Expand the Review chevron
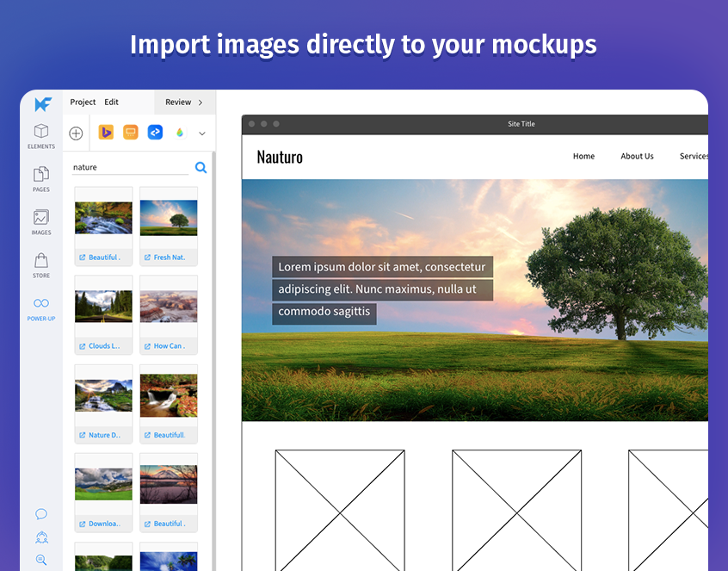Screen dimensions: 728x571 (x=201, y=102)
